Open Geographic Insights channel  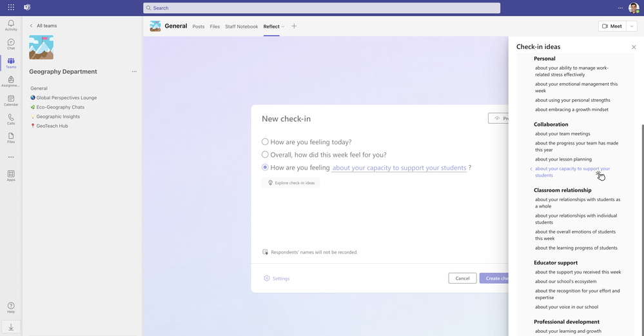pos(55,117)
